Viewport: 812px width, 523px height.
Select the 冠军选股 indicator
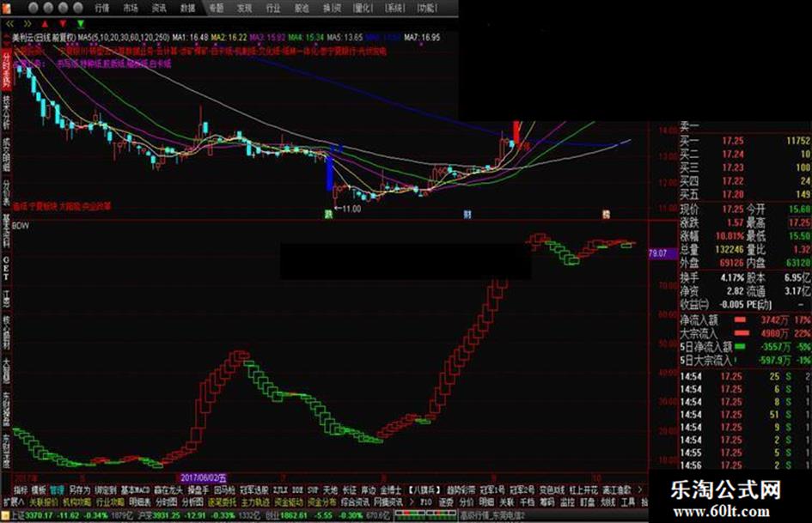[253, 490]
